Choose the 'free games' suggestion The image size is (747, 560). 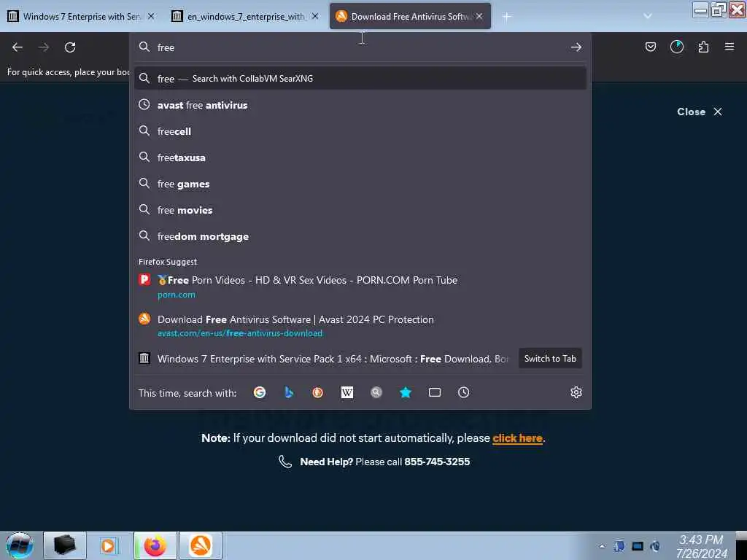click(360, 184)
